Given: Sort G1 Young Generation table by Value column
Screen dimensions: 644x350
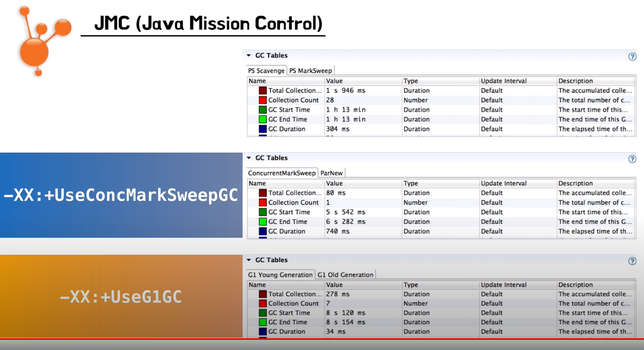Looking at the screenshot, I should pyautogui.click(x=363, y=285).
